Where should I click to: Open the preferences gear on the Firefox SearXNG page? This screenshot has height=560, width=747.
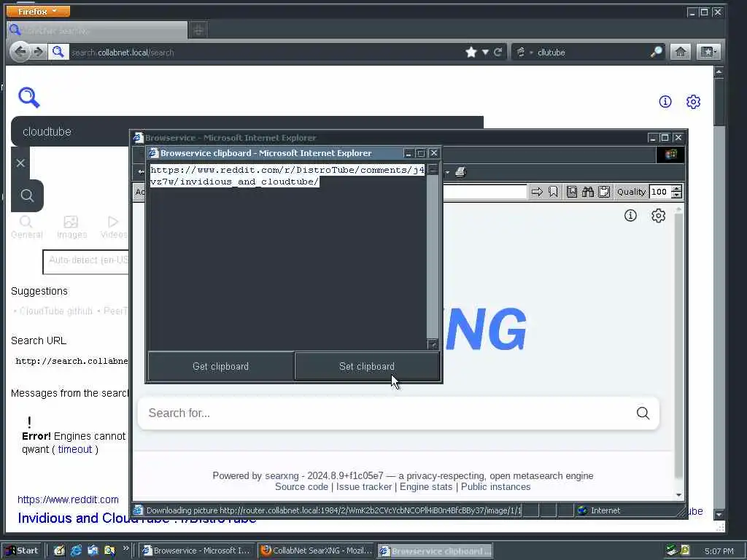(693, 101)
